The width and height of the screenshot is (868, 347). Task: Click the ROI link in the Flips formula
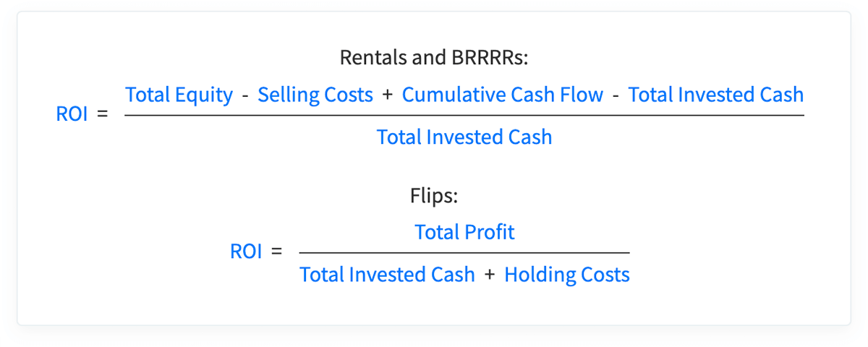click(246, 252)
